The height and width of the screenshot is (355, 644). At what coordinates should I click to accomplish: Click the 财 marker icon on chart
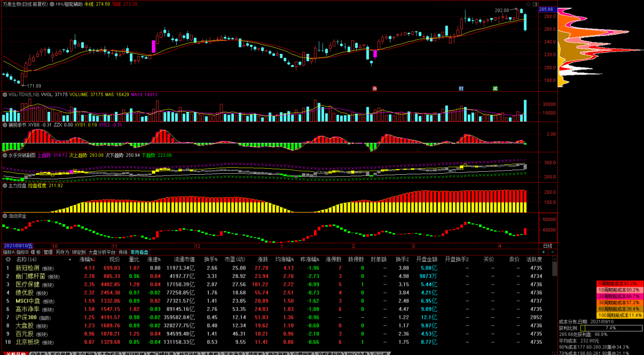[x=461, y=89]
